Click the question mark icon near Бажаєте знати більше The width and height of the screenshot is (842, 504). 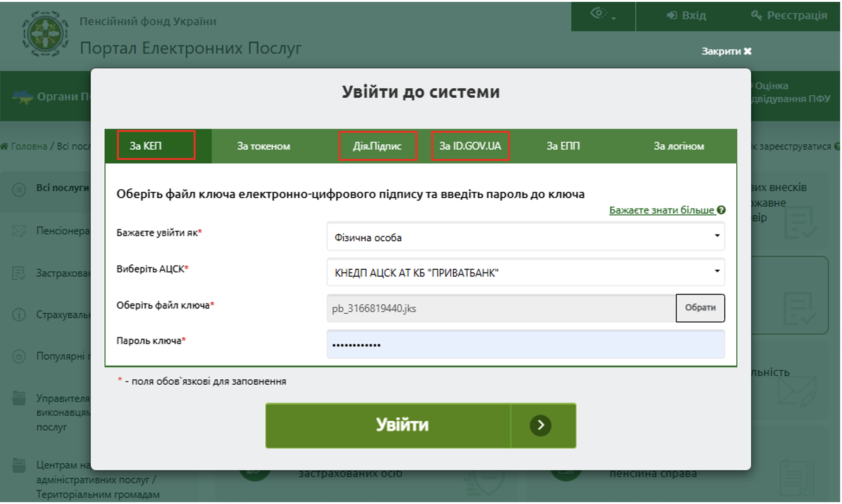click(x=721, y=210)
